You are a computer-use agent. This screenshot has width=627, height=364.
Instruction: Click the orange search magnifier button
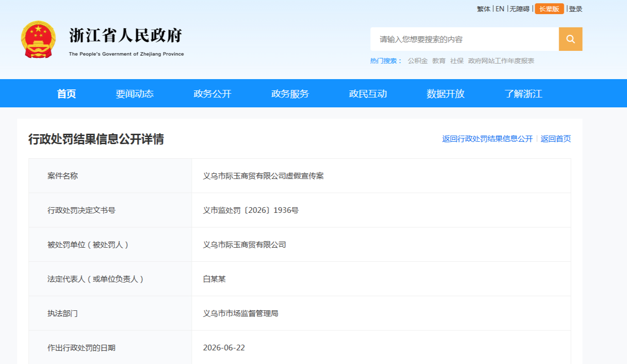point(570,39)
